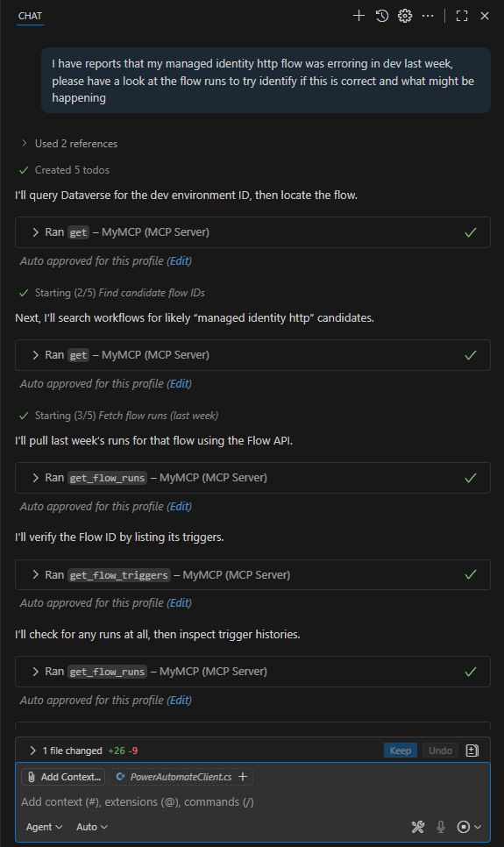Open the Auto model dropdown

92,827
